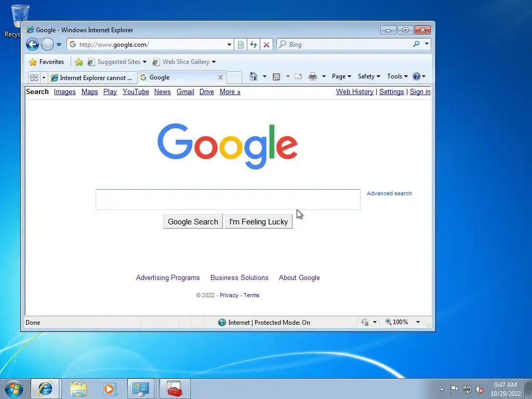The height and width of the screenshot is (399, 532).
Task: Close the Google tab
Action: coord(220,77)
